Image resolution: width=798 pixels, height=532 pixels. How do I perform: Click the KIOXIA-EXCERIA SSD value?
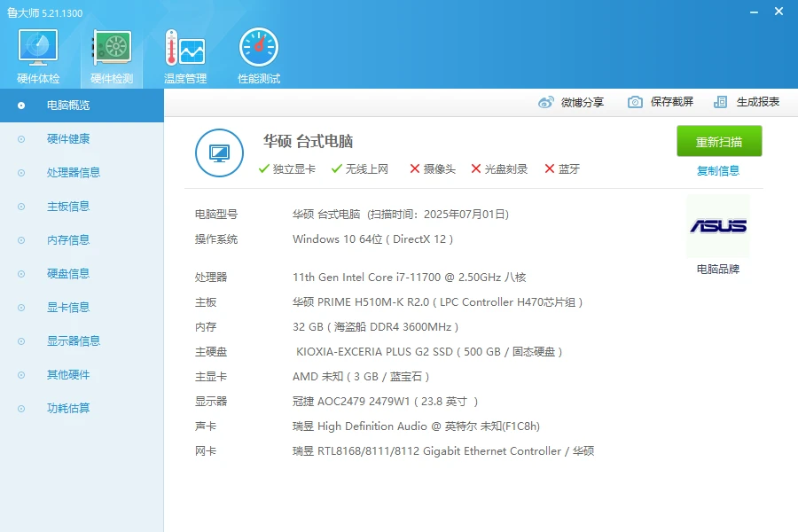(429, 352)
